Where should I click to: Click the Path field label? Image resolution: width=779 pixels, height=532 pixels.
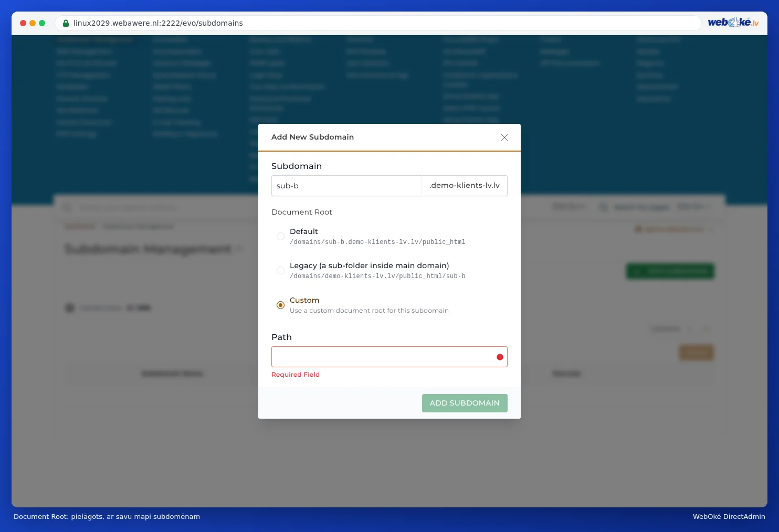[x=281, y=337]
